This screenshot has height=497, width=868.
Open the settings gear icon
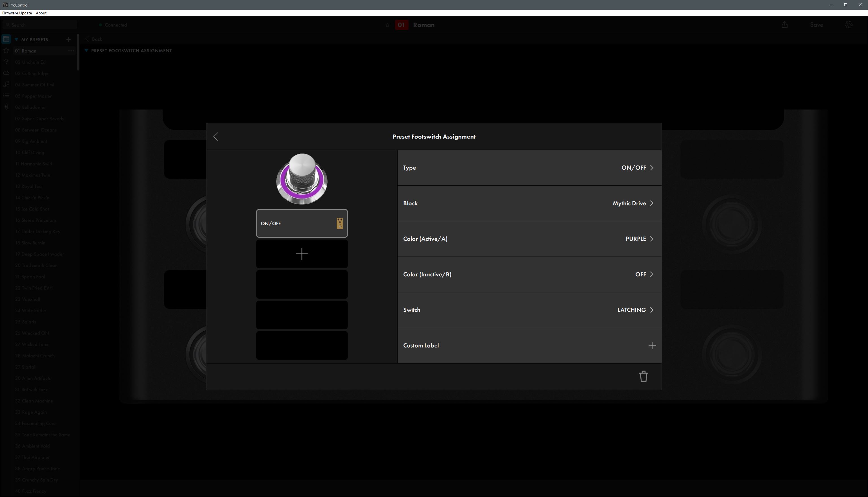[849, 25]
